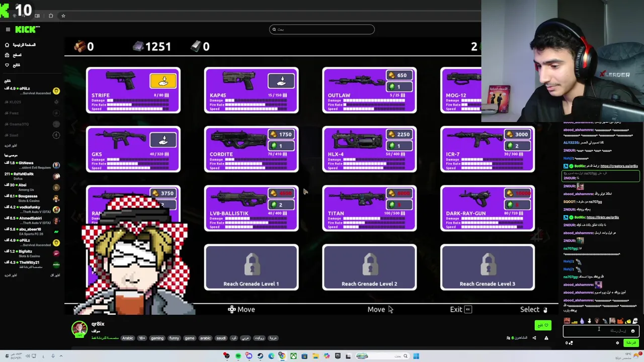Select the OUTLAW sniper card
This screenshot has width=644, height=362.
click(369, 90)
